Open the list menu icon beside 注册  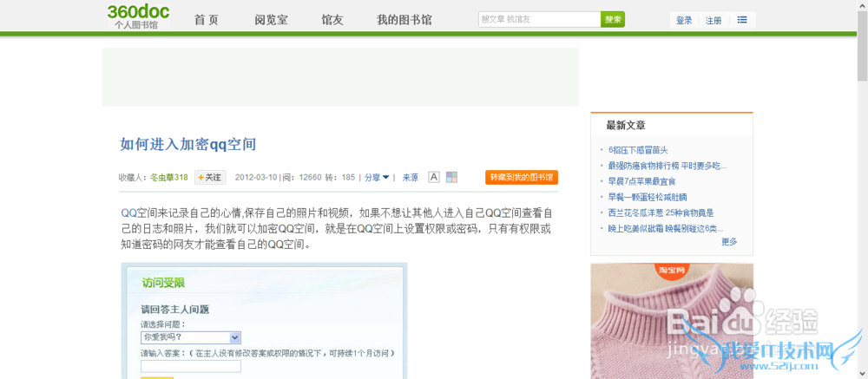click(x=742, y=20)
